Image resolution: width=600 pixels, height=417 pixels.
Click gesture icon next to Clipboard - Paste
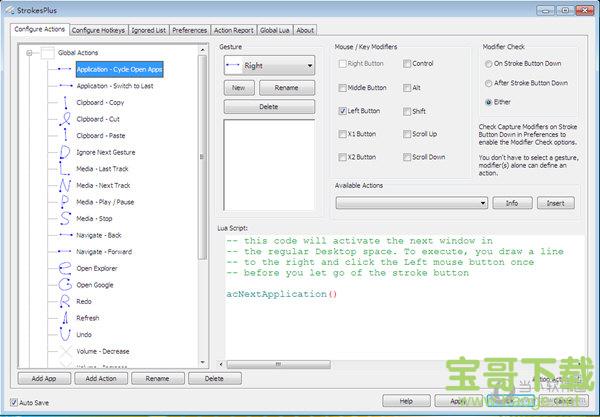click(65, 135)
